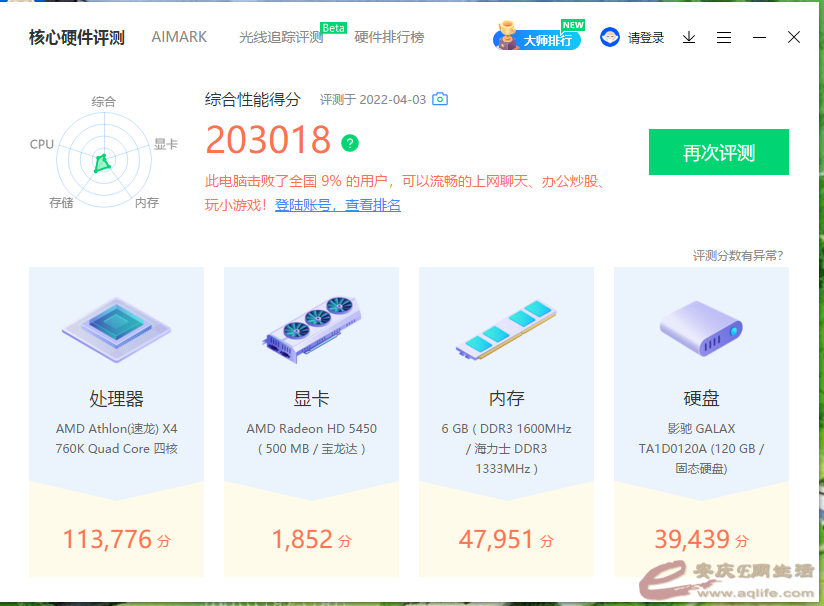Switch to the 光线追踪评测 tab
Image resolution: width=824 pixels, height=606 pixels.
280,38
